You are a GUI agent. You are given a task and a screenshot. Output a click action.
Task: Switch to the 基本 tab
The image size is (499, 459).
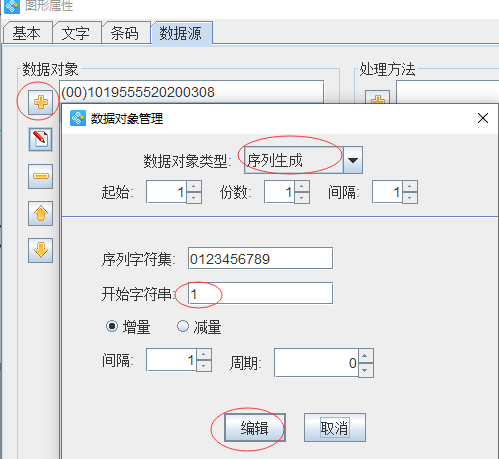tap(27, 33)
